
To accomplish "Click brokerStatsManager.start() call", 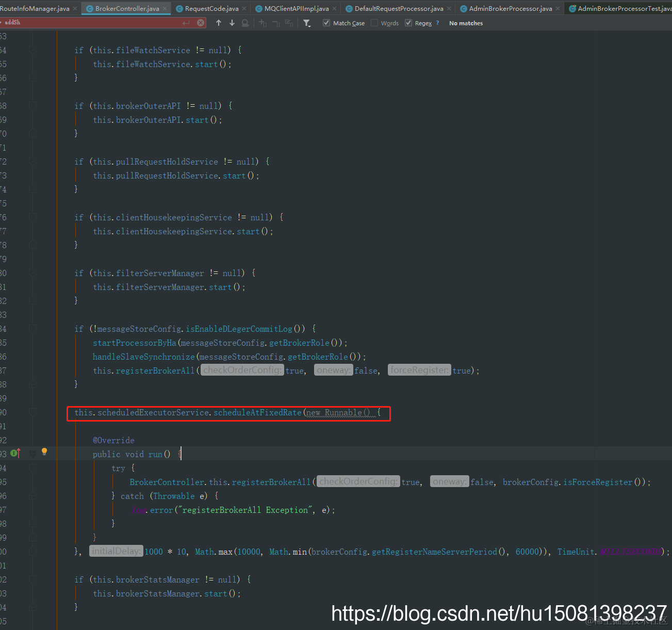I will pyautogui.click(x=167, y=593).
